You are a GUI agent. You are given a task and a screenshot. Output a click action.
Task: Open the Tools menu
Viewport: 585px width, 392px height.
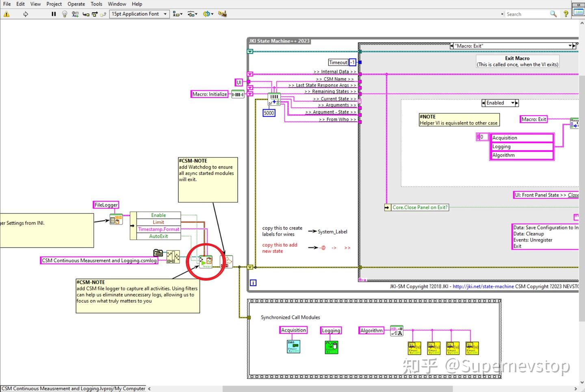point(96,4)
